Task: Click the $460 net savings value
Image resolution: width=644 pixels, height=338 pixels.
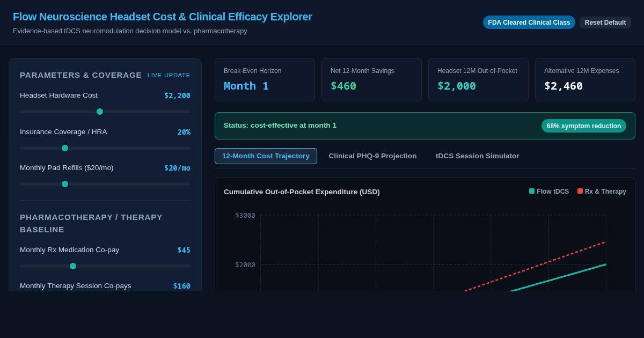Action: pyautogui.click(x=343, y=86)
